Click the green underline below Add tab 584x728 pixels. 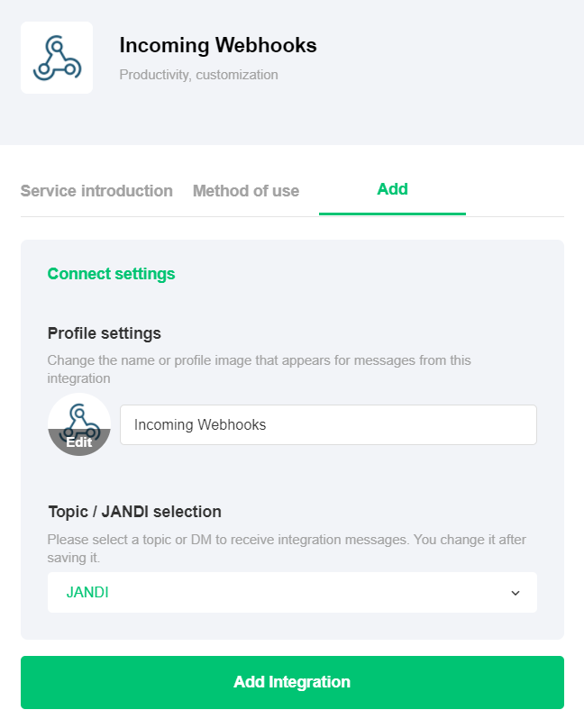(392, 214)
